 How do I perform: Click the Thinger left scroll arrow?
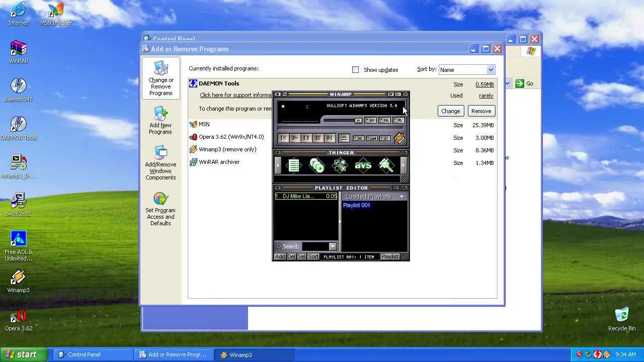(278, 165)
